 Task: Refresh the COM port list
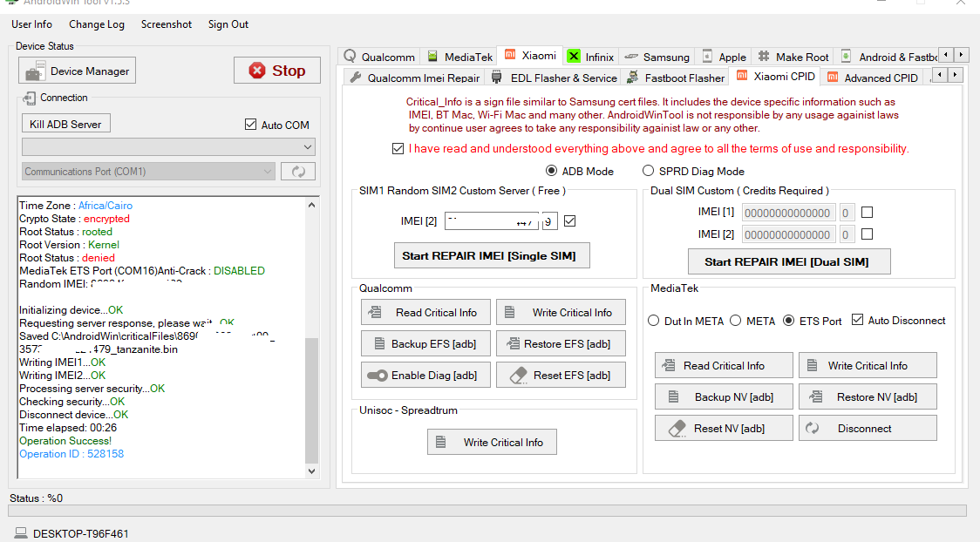point(298,171)
